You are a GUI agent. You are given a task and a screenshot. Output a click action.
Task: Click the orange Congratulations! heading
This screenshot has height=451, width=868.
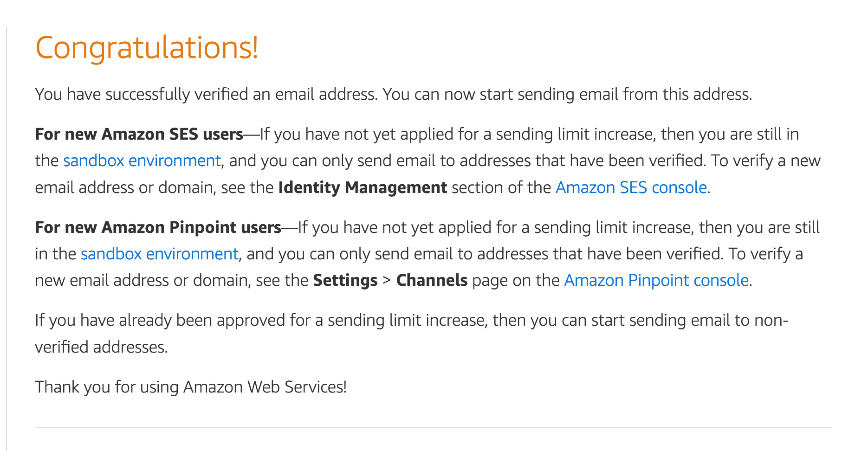(147, 48)
